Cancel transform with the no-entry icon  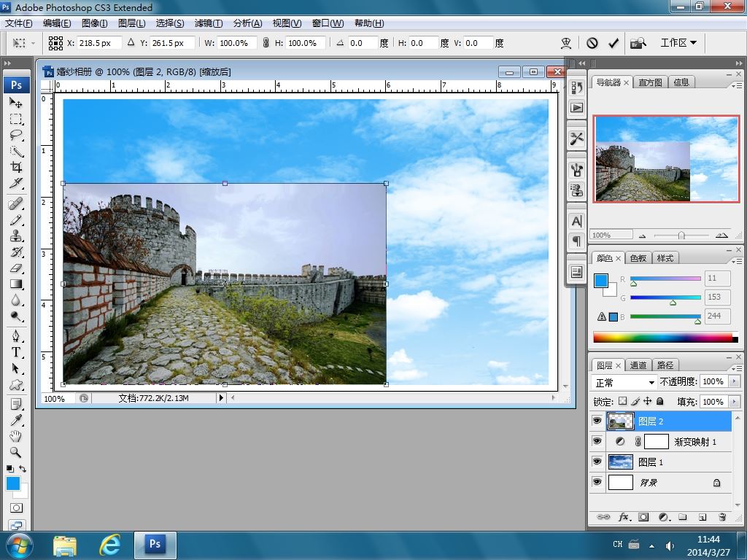(x=592, y=43)
